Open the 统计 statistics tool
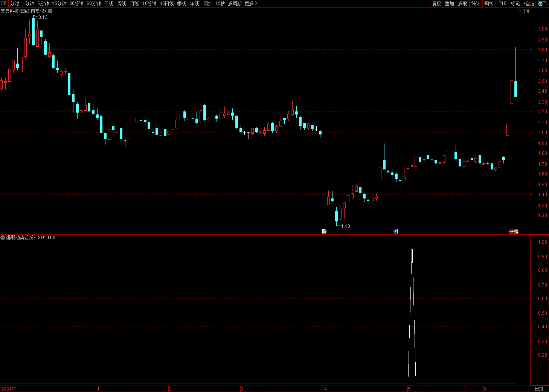The height and width of the screenshot is (392, 549). 476,3
